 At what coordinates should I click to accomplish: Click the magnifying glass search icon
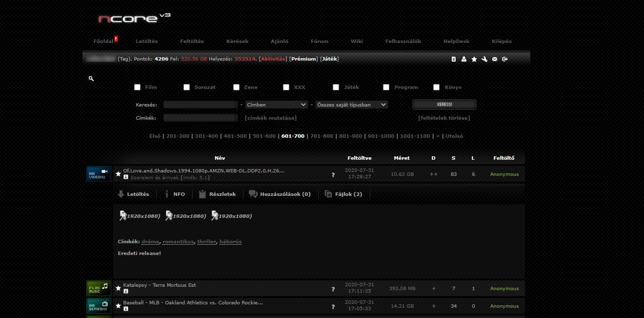[x=91, y=79]
